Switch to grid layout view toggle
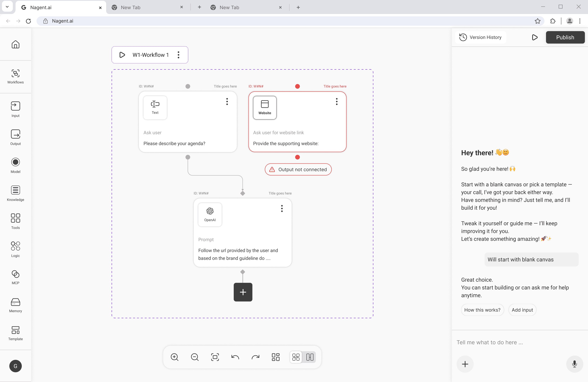 pyautogui.click(x=296, y=357)
